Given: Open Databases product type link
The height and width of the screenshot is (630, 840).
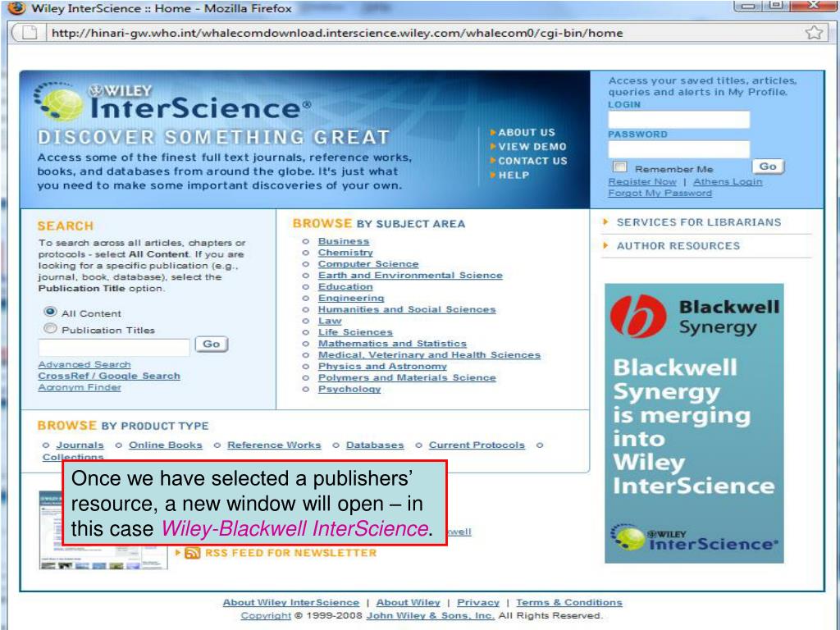Looking at the screenshot, I should [375, 445].
